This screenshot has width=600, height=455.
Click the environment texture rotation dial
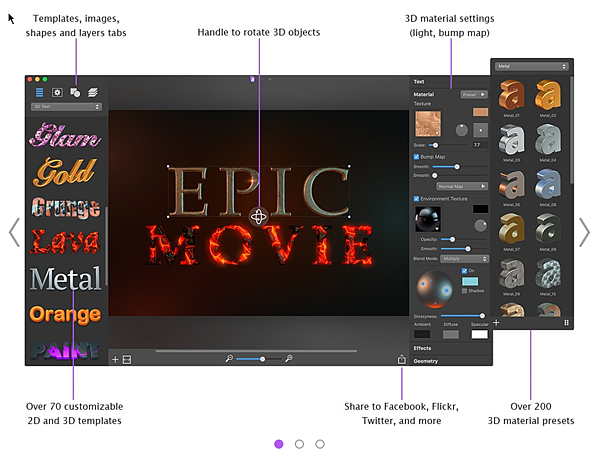[x=481, y=225]
